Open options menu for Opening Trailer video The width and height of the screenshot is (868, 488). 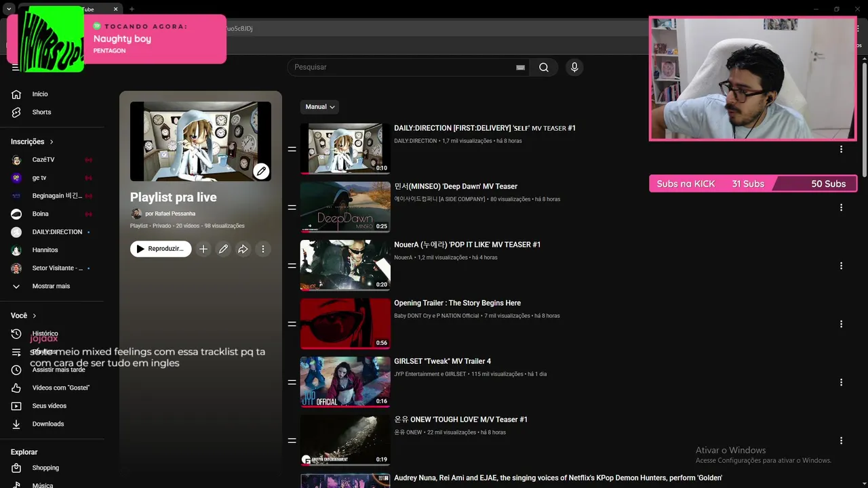[x=841, y=324]
